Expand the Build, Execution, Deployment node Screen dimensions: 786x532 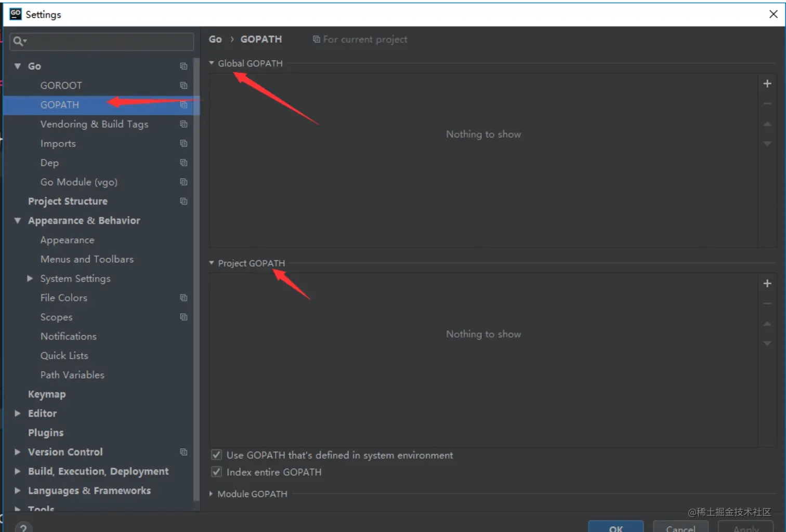[18, 471]
